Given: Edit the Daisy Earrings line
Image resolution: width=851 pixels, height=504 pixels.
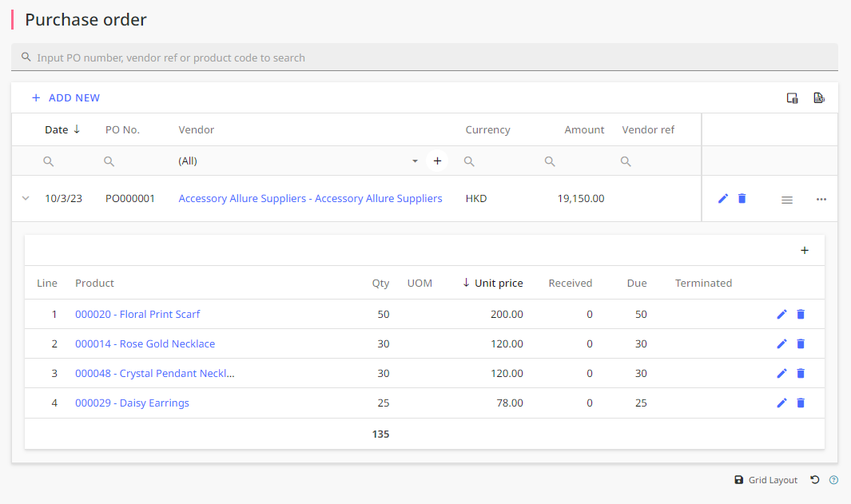Looking at the screenshot, I should pos(781,403).
